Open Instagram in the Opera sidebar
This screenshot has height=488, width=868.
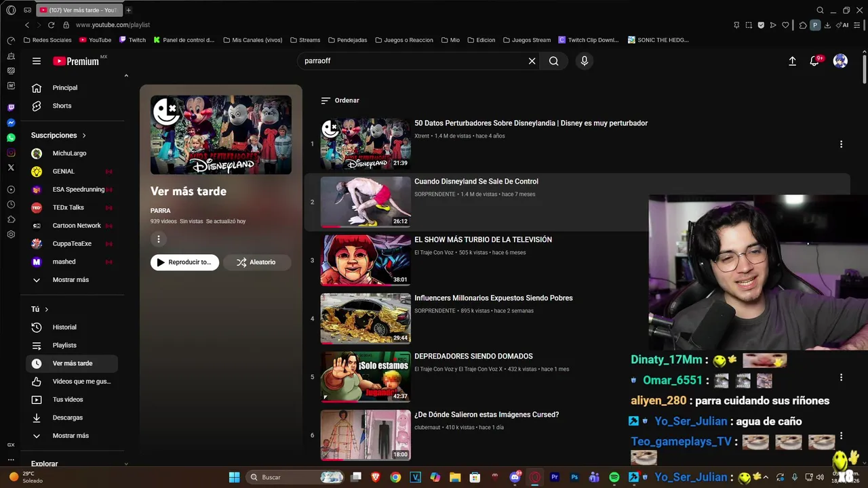click(11, 152)
